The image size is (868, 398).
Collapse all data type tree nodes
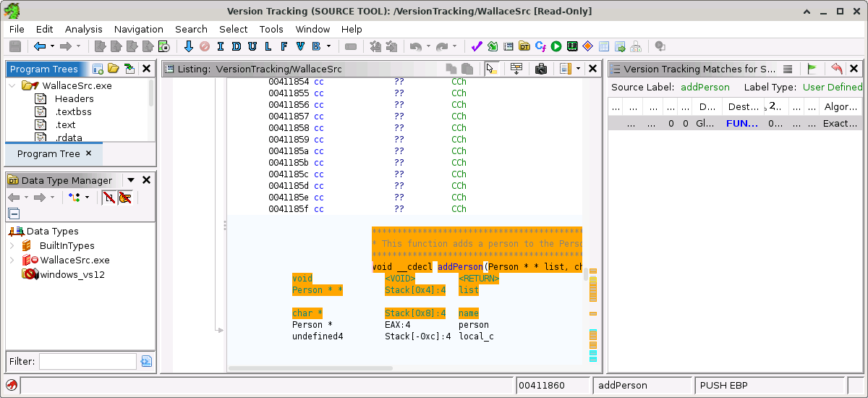click(14, 213)
